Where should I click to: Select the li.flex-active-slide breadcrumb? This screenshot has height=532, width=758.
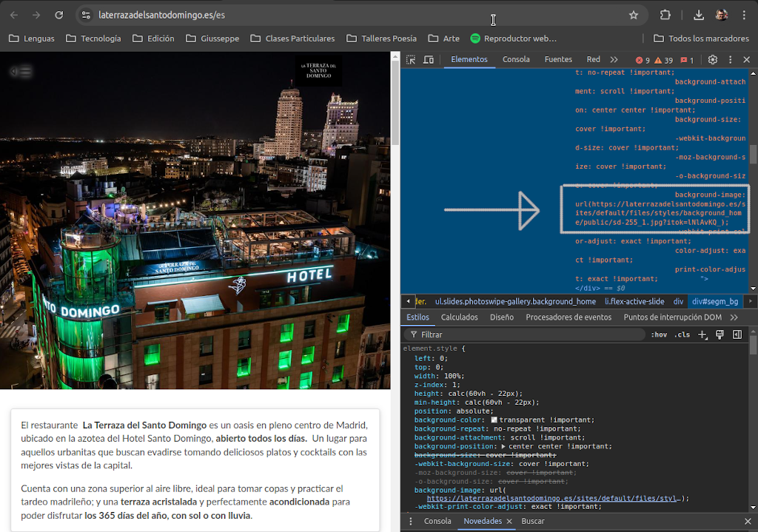(634, 301)
